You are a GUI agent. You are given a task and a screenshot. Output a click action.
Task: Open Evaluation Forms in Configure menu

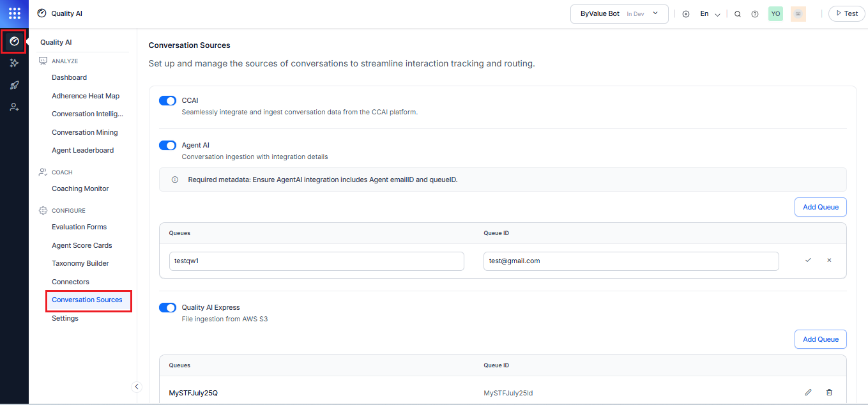[x=79, y=227]
